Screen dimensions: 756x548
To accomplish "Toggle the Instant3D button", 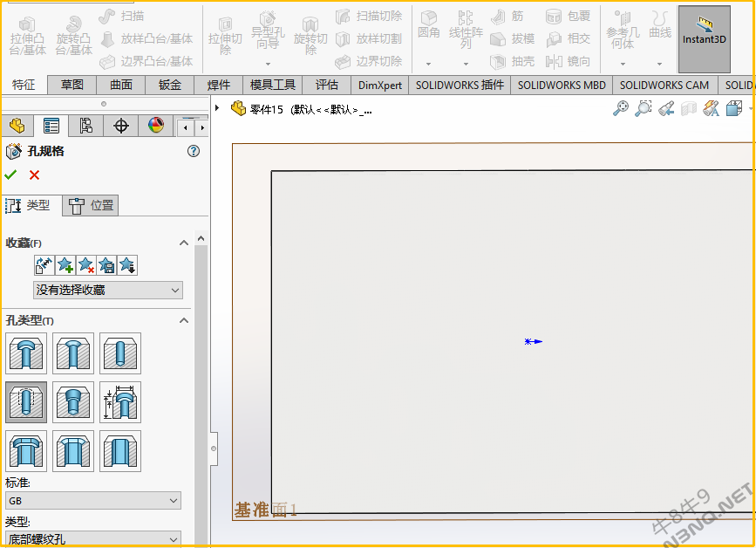I will pos(704,39).
